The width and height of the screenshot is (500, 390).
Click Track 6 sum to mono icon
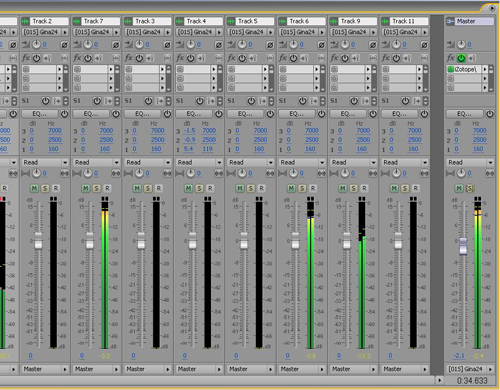pyautogui.click(x=321, y=173)
